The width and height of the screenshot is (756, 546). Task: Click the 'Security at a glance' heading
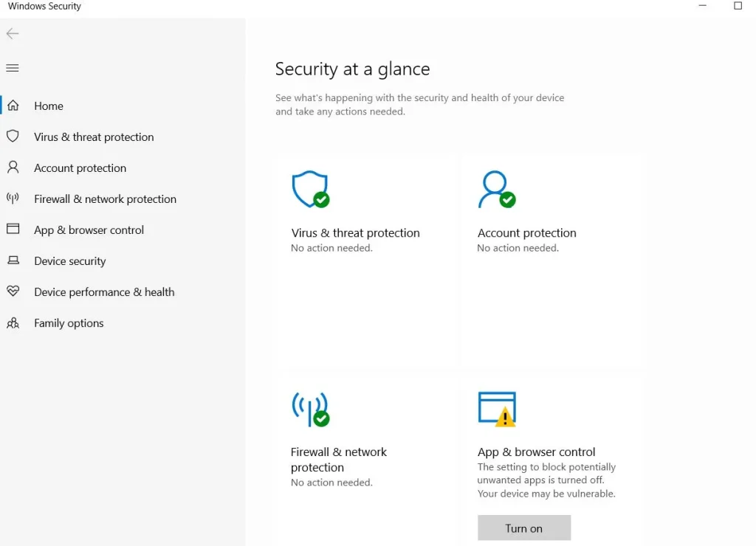(x=352, y=69)
